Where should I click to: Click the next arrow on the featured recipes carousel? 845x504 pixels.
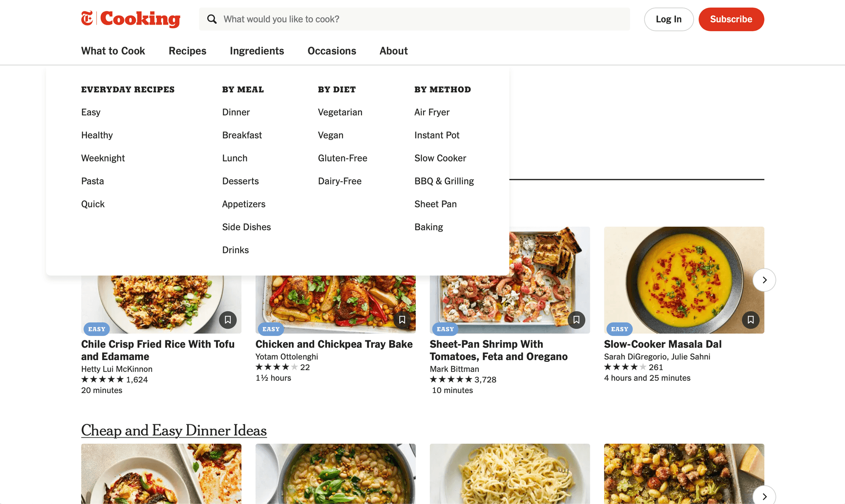click(764, 280)
